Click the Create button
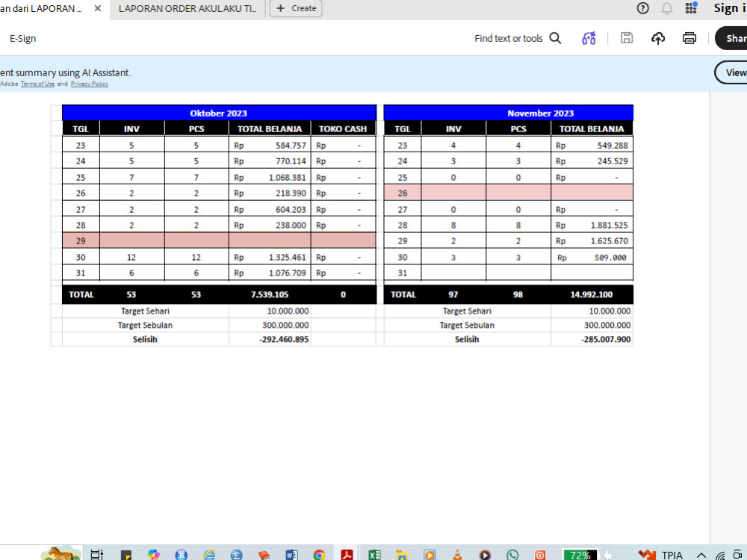Image resolution: width=747 pixels, height=560 pixels. 296,8
